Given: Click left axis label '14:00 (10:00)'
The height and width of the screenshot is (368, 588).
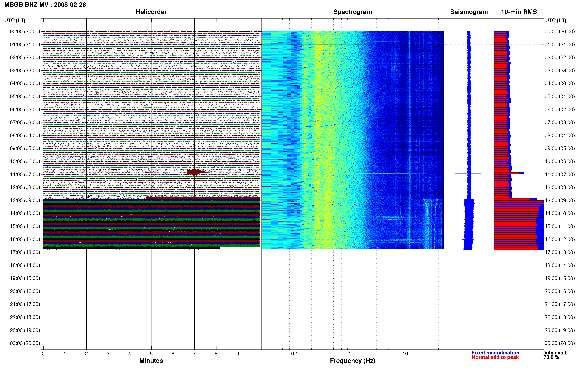Looking at the screenshot, I should [x=25, y=213].
